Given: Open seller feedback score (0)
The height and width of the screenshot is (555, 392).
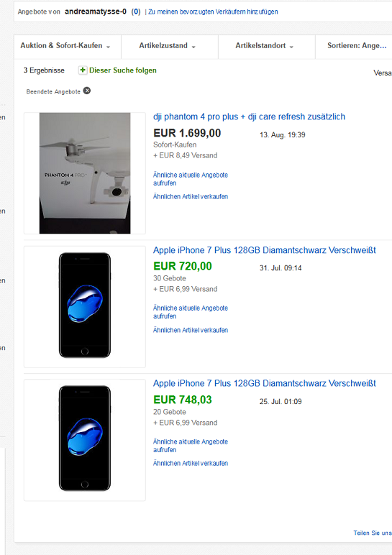Looking at the screenshot, I should (136, 12).
